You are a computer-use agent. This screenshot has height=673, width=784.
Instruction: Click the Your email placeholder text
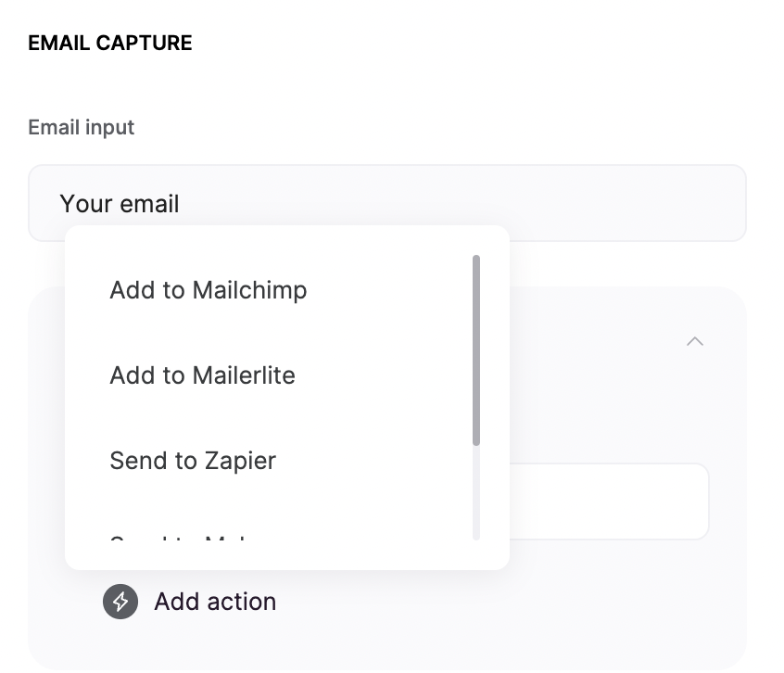[120, 203]
